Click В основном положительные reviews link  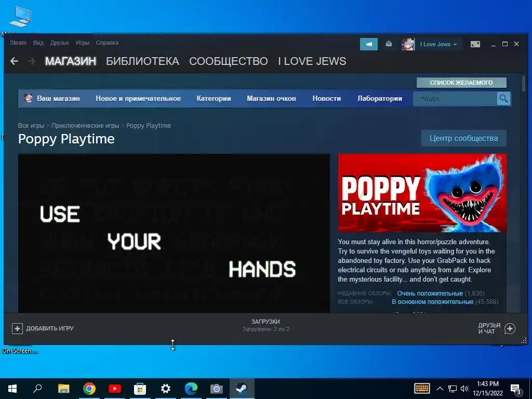pos(433,302)
